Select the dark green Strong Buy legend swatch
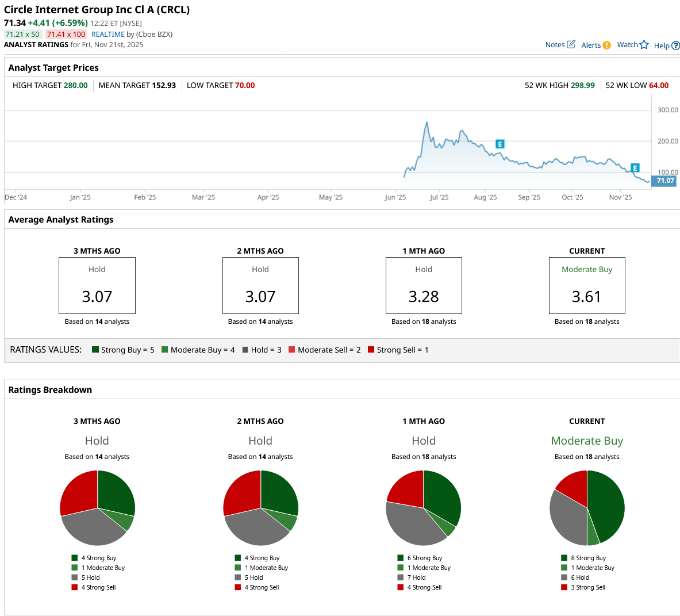The width and height of the screenshot is (680, 616). (x=95, y=350)
